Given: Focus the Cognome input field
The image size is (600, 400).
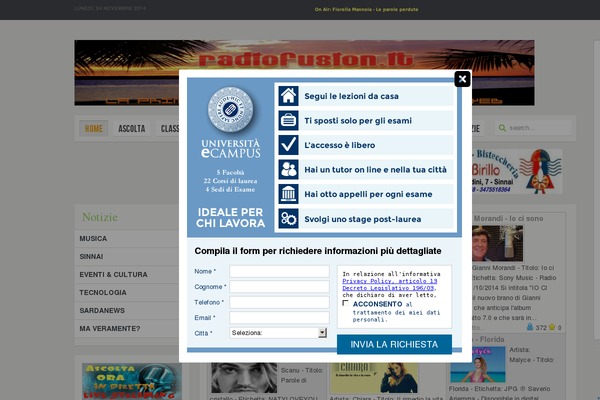Looking at the screenshot, I should pos(279,287).
